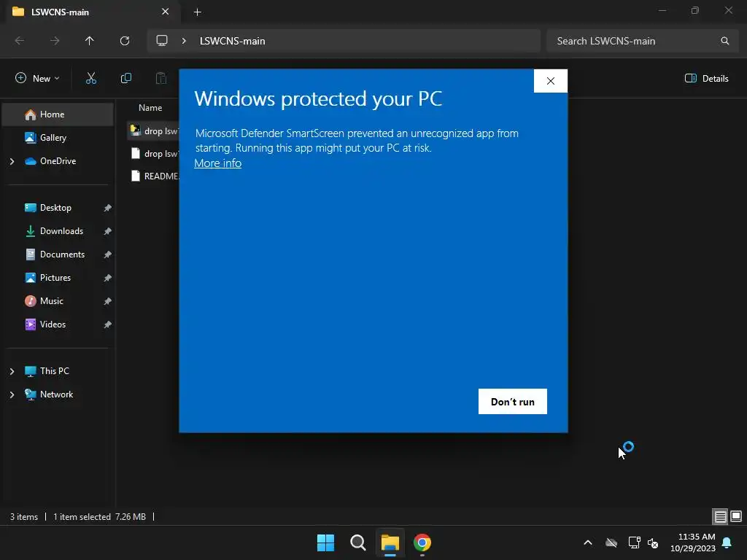Expand the This PC tree node
747x560 pixels.
coord(12,371)
